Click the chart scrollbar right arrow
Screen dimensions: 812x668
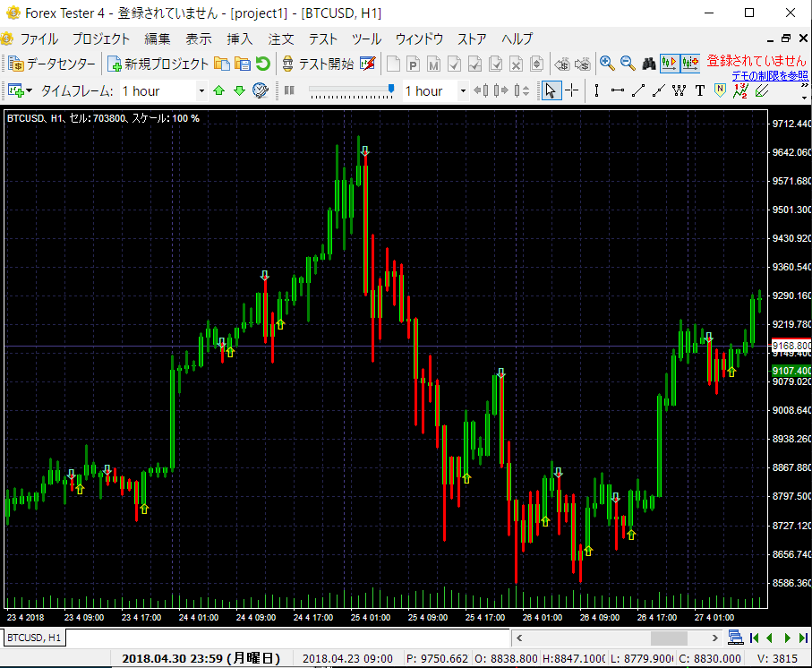tap(714, 638)
